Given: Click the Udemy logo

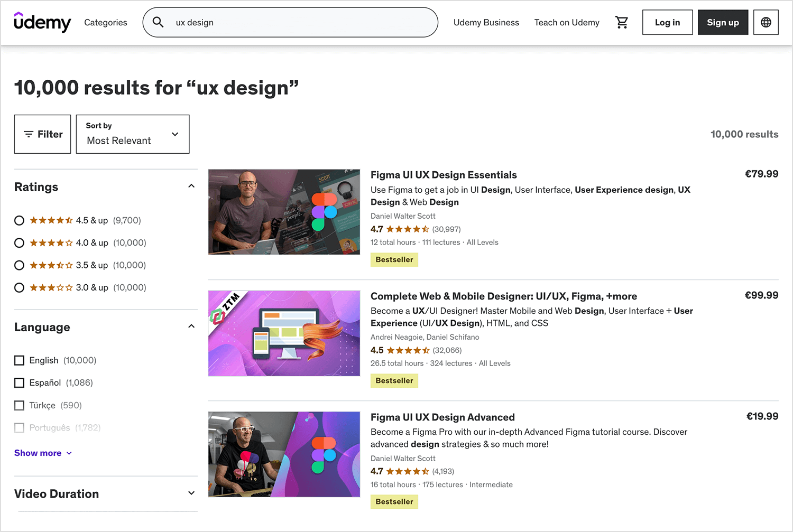Looking at the screenshot, I should click(42, 22).
